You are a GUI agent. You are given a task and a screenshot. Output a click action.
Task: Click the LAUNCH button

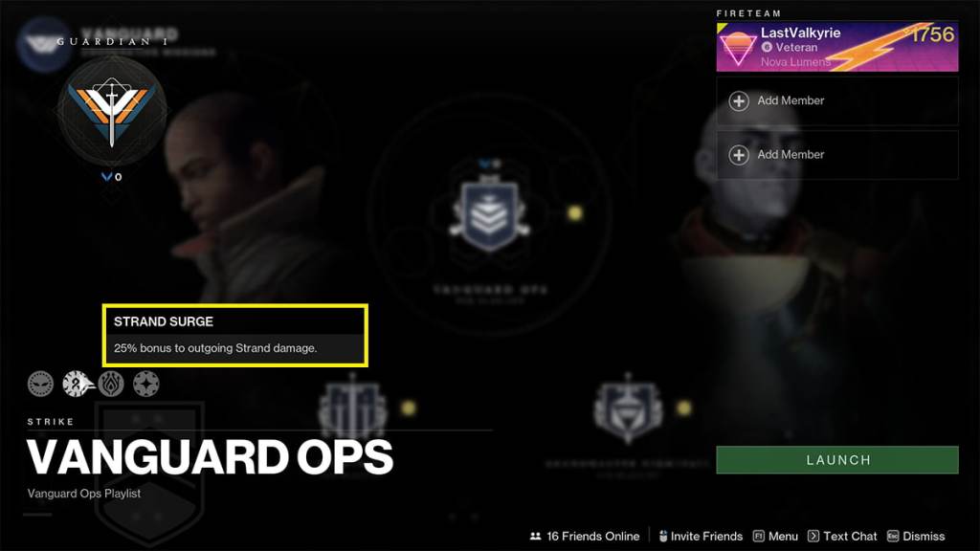point(836,460)
